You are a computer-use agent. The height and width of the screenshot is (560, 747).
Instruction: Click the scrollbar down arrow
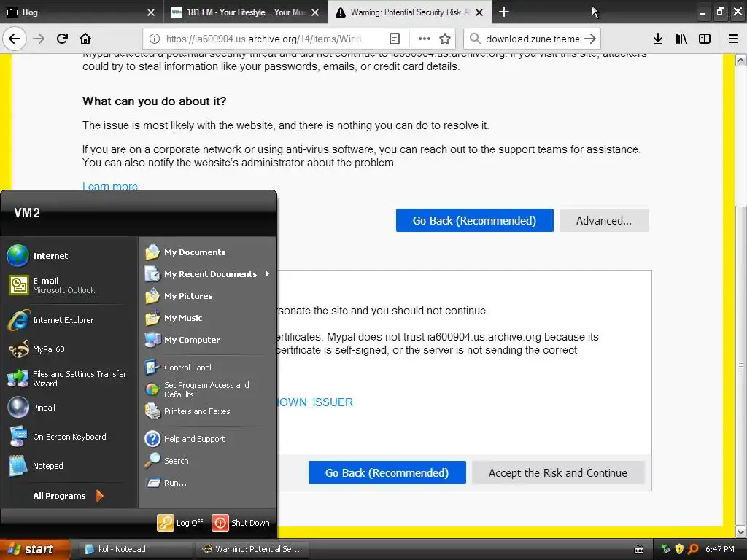point(741,532)
